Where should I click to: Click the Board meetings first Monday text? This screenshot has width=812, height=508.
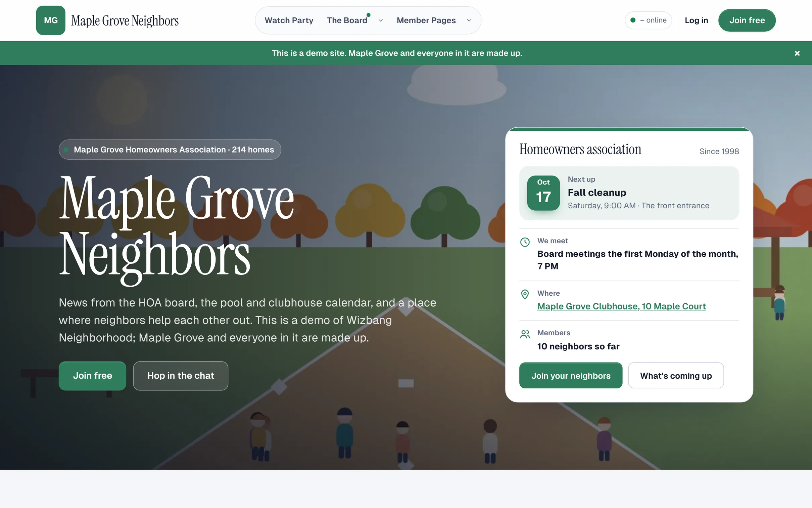click(638, 260)
